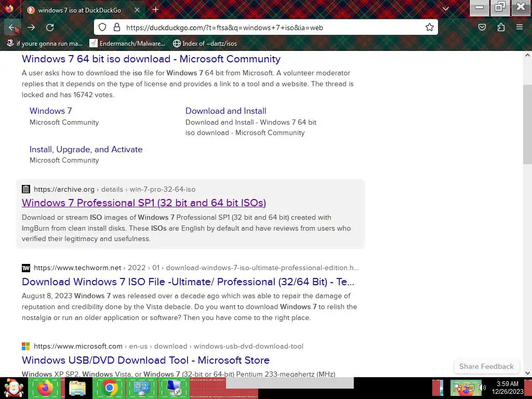Click the https://www.techworm.net URL text

[x=77, y=268]
